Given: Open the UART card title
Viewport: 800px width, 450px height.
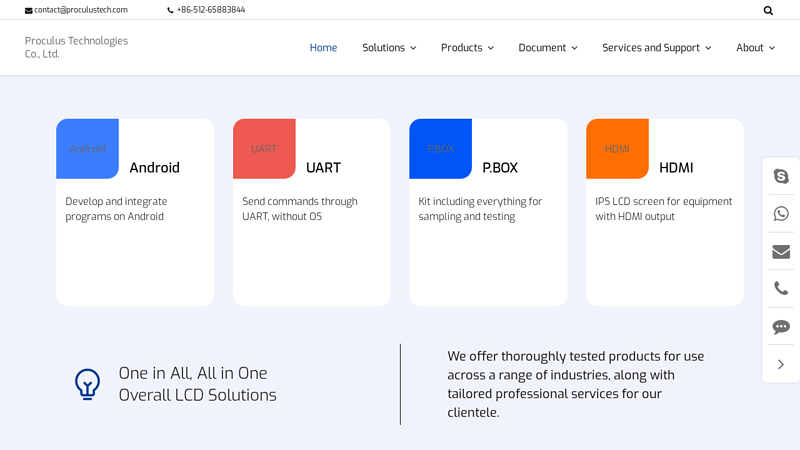Looking at the screenshot, I should (x=323, y=167).
